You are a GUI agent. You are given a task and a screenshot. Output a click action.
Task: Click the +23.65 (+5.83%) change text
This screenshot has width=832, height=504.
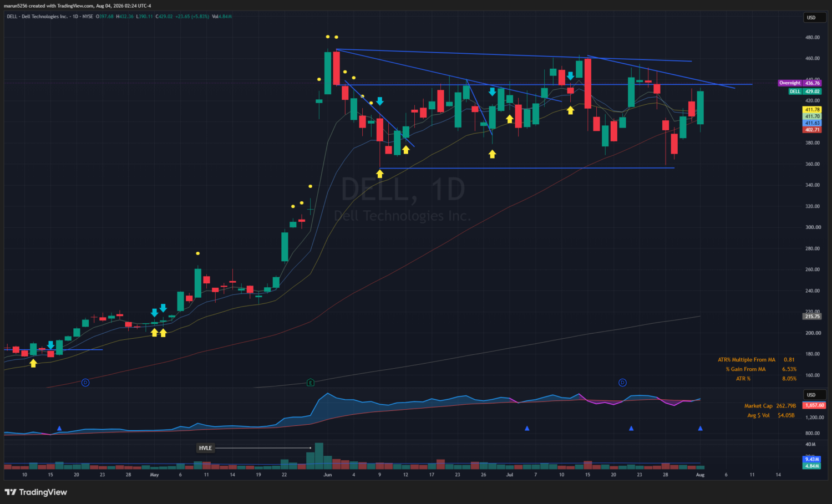coord(192,17)
